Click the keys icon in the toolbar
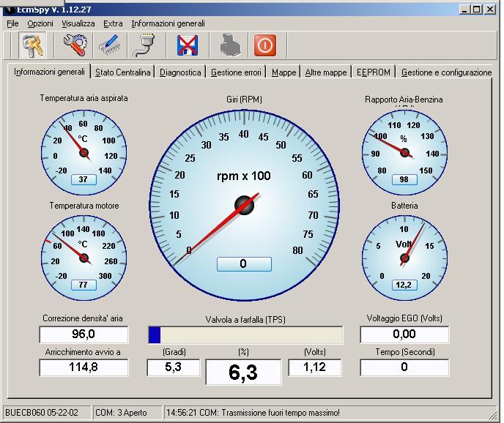This screenshot has height=423, width=504. click(32, 45)
